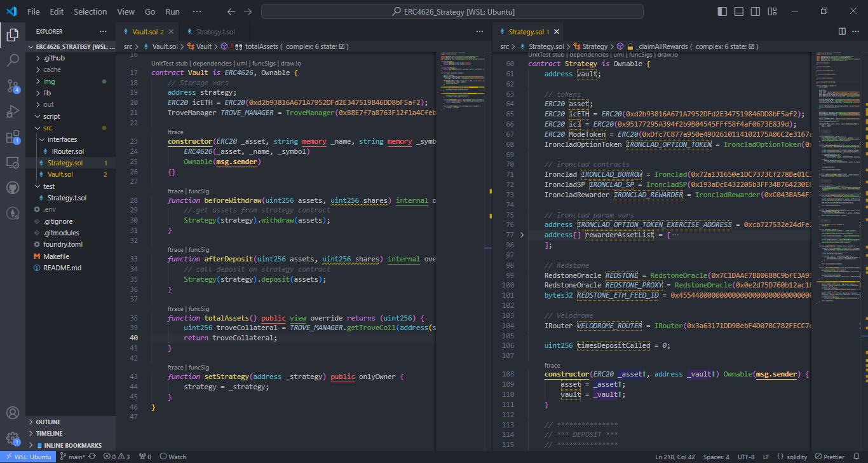Open the Edit menu

pyautogui.click(x=57, y=11)
